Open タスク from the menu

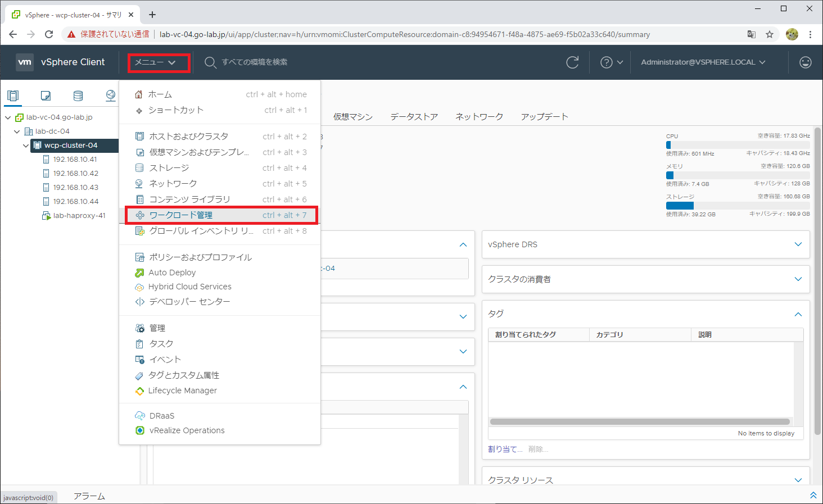click(220, 344)
